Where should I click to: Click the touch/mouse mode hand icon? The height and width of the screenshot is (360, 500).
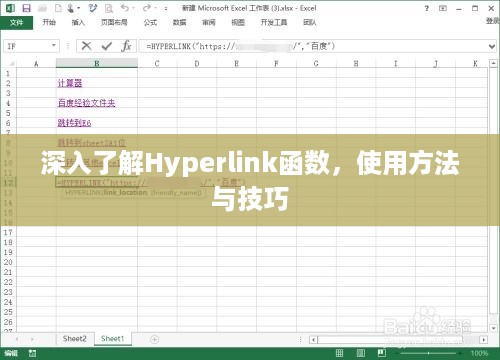coord(70,8)
